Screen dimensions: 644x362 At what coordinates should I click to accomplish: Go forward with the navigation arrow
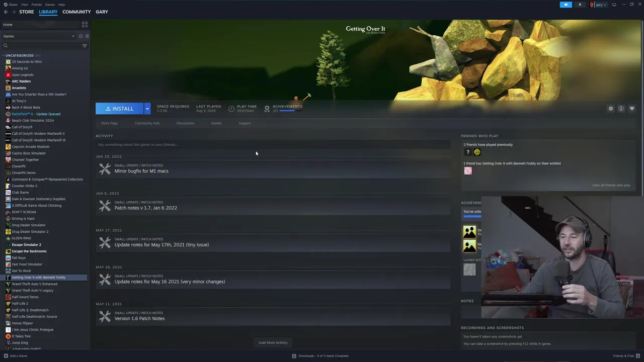pos(13,12)
